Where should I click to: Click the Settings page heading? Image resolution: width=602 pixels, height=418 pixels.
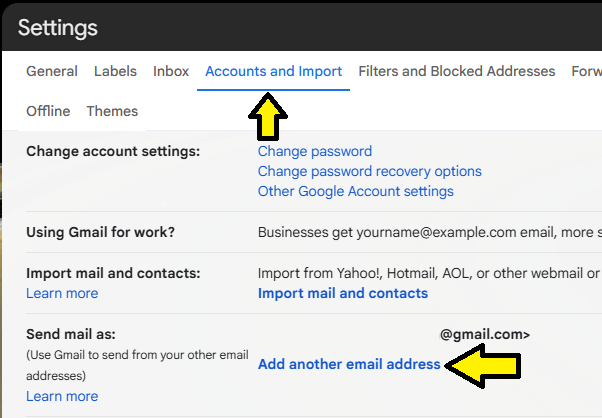coord(58,28)
